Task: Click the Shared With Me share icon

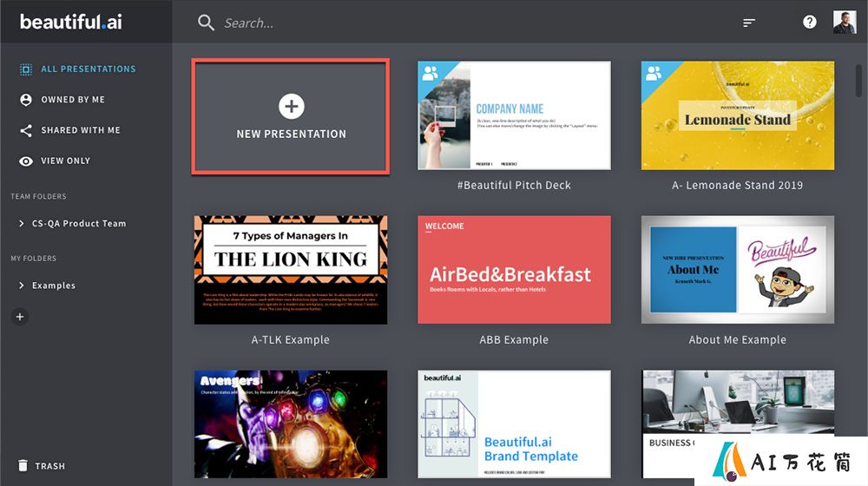Action: (26, 130)
